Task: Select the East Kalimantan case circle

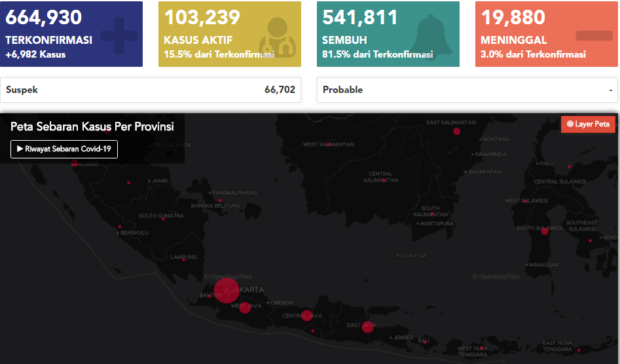Action: click(457, 131)
